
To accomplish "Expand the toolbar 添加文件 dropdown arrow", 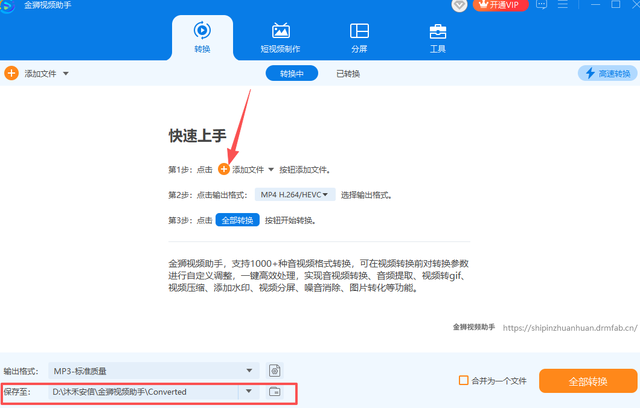I will (x=66, y=74).
